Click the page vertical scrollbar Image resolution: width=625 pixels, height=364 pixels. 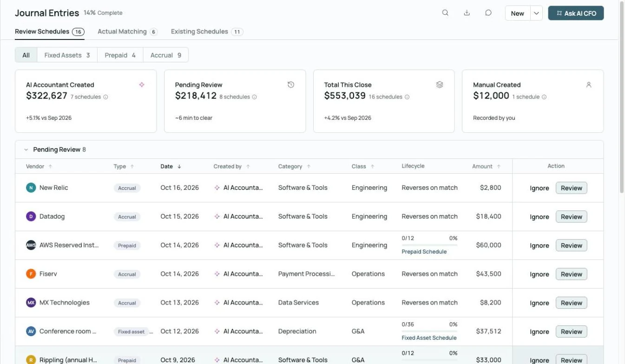click(622, 97)
